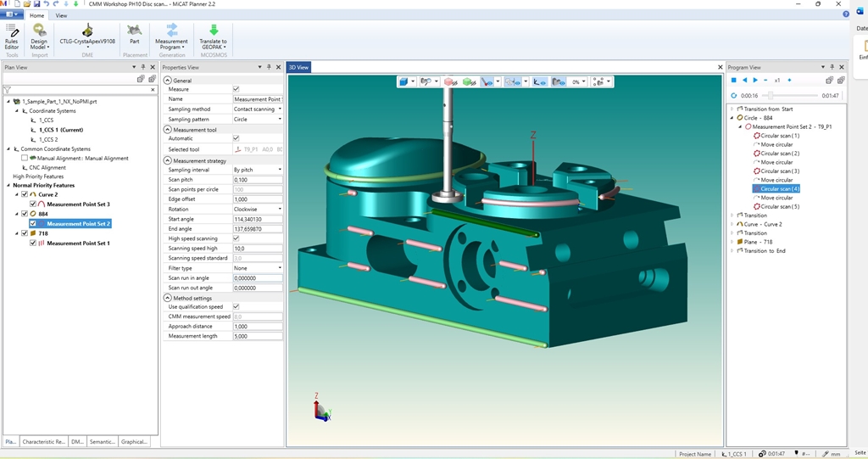Select 1_CCS 2 coordinate system
This screenshot has height=459, width=868.
click(47, 139)
